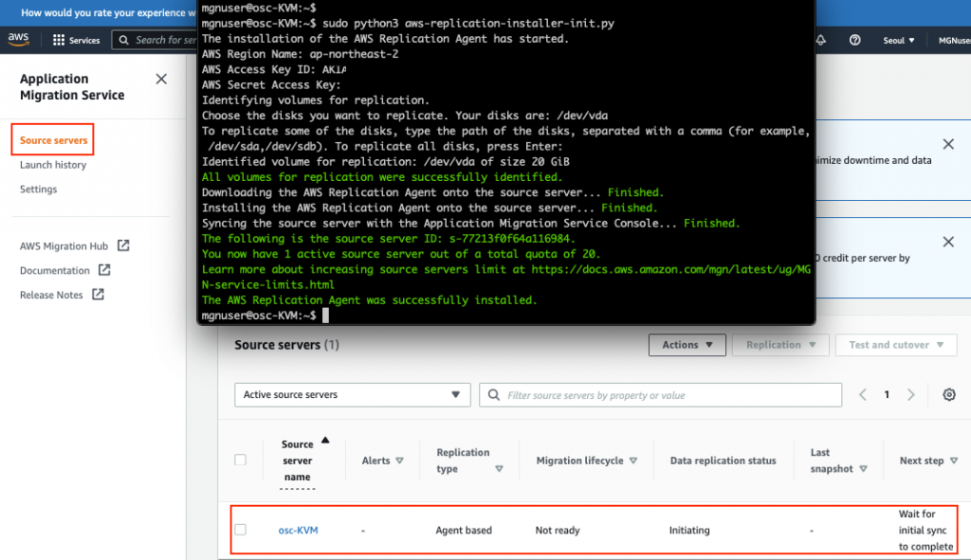Sort by Next step column arrow
The height and width of the screenshot is (560, 971).
[954, 461]
